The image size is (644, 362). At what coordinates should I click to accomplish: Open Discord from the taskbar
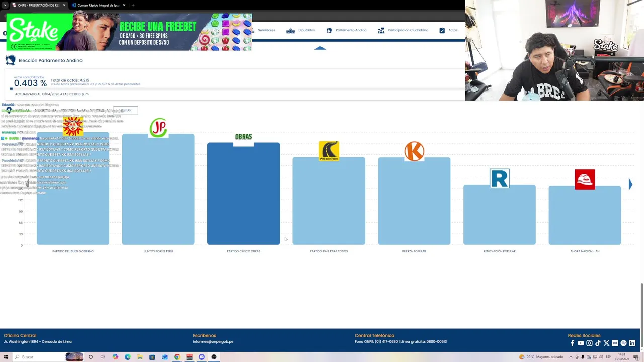[202, 357]
